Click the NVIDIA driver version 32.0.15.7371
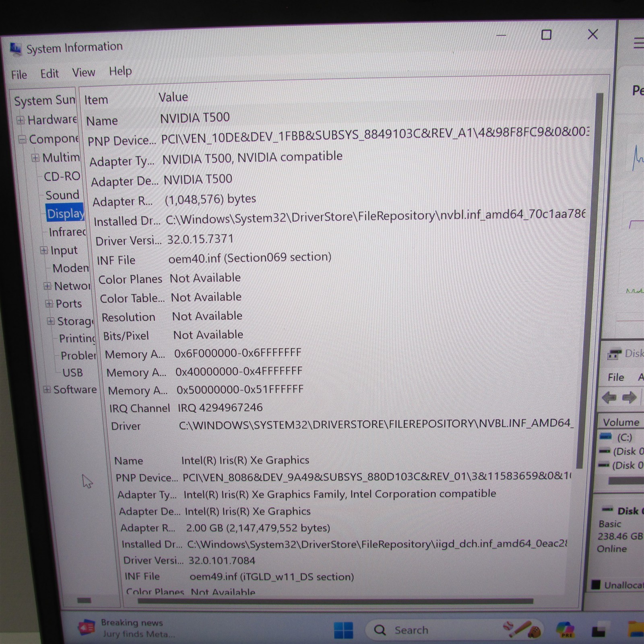The image size is (644, 644). [200, 239]
